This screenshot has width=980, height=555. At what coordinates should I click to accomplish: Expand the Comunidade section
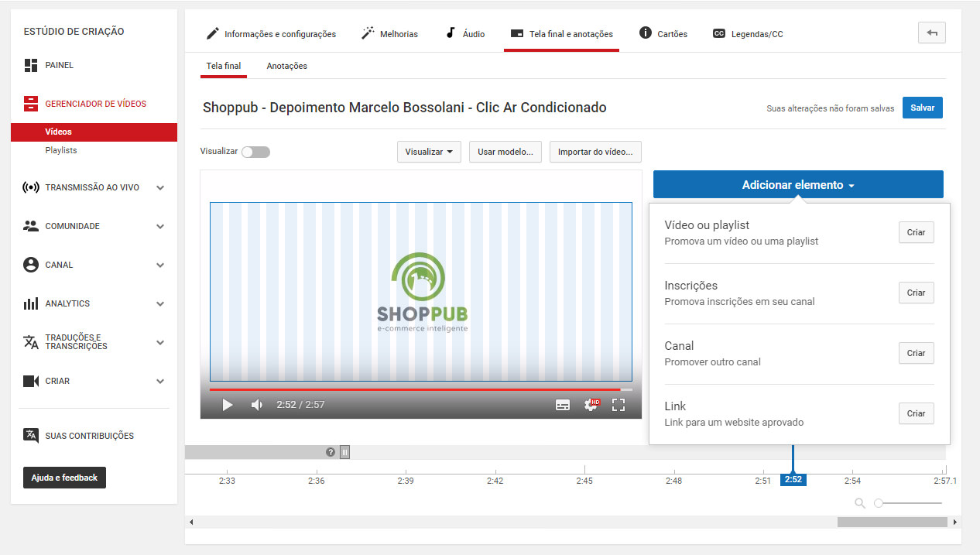160,226
